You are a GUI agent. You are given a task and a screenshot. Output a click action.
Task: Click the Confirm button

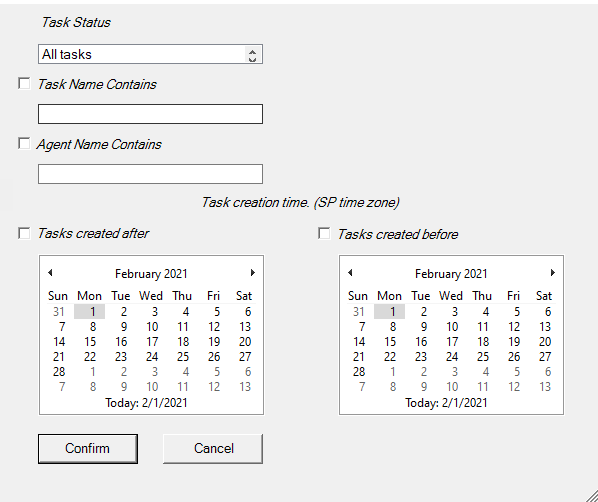coord(88,449)
